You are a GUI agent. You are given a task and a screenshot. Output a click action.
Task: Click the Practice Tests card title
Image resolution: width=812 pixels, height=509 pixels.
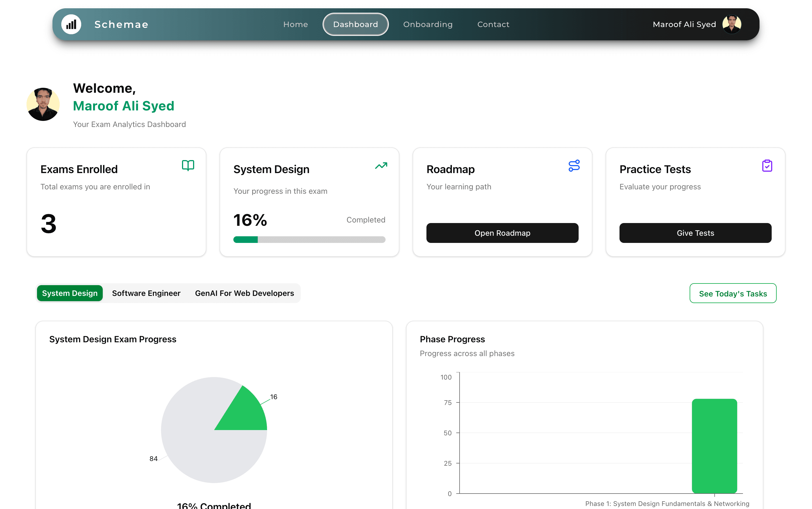click(x=655, y=169)
